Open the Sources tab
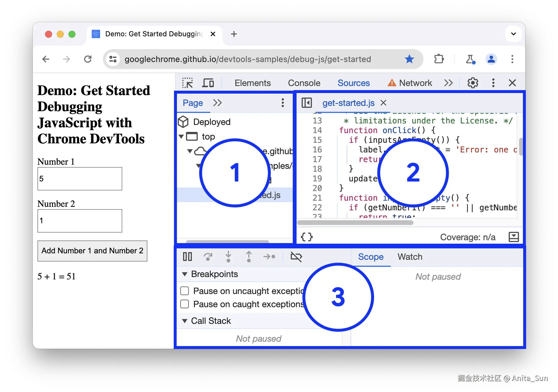The image size is (558, 392). pos(354,83)
